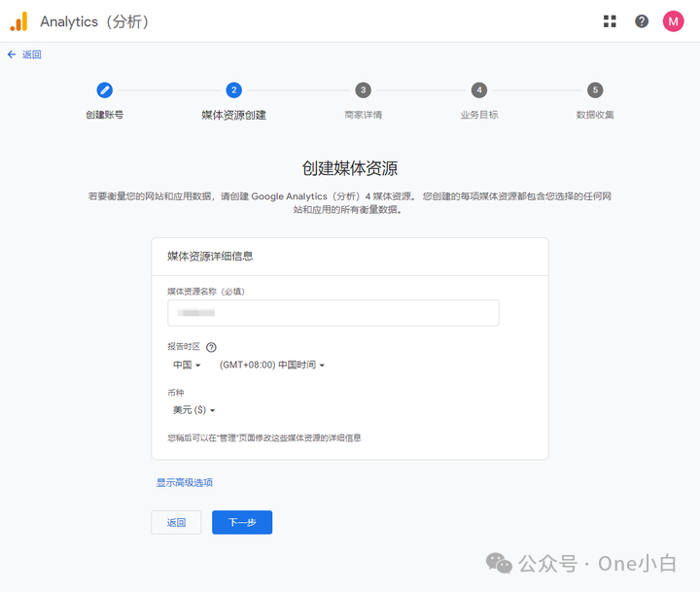Click the 媒体资源详细信息 card title

[210, 257]
